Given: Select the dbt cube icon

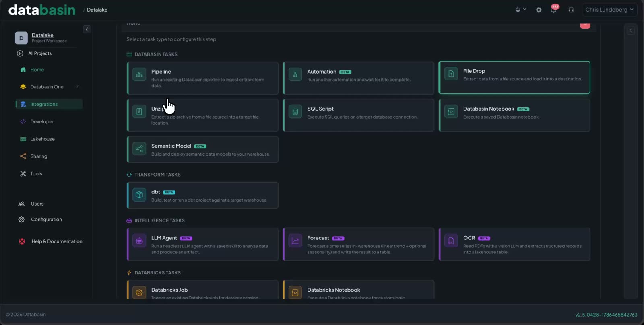Looking at the screenshot, I should (139, 195).
